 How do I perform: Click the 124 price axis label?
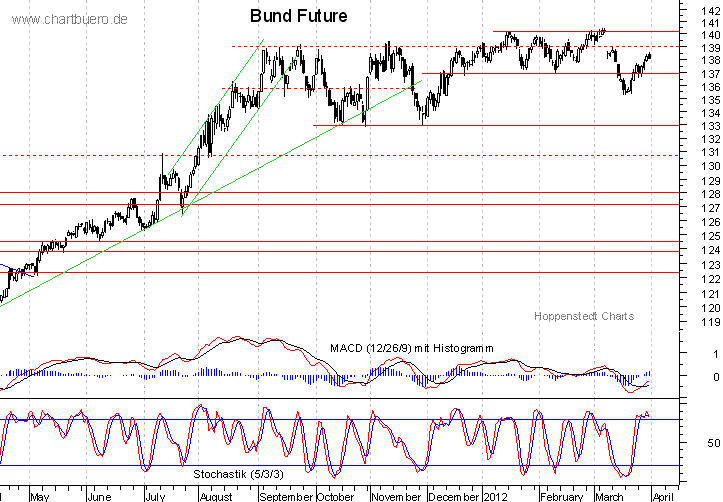click(710, 250)
